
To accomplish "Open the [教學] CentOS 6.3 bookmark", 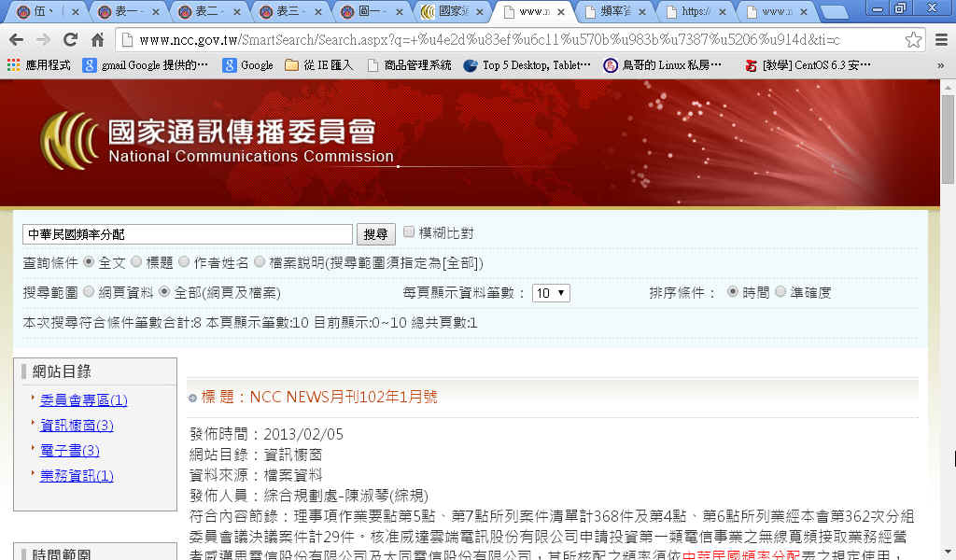I will pyautogui.click(x=808, y=65).
